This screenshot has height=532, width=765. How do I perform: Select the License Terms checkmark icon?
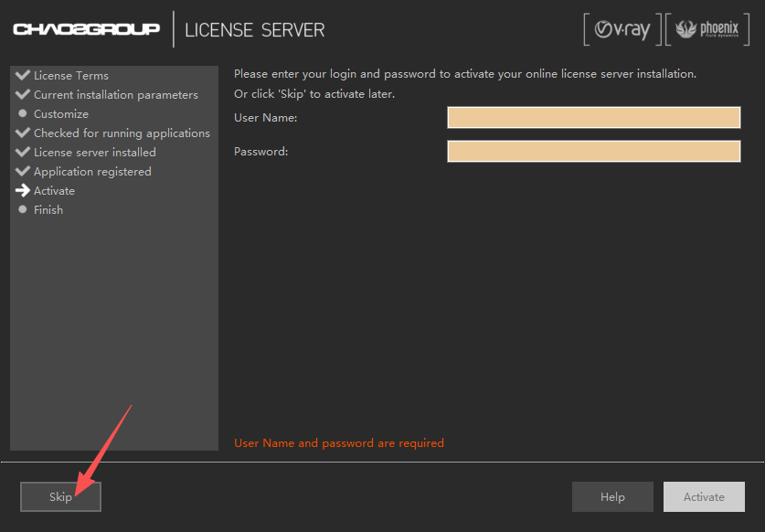[23, 75]
